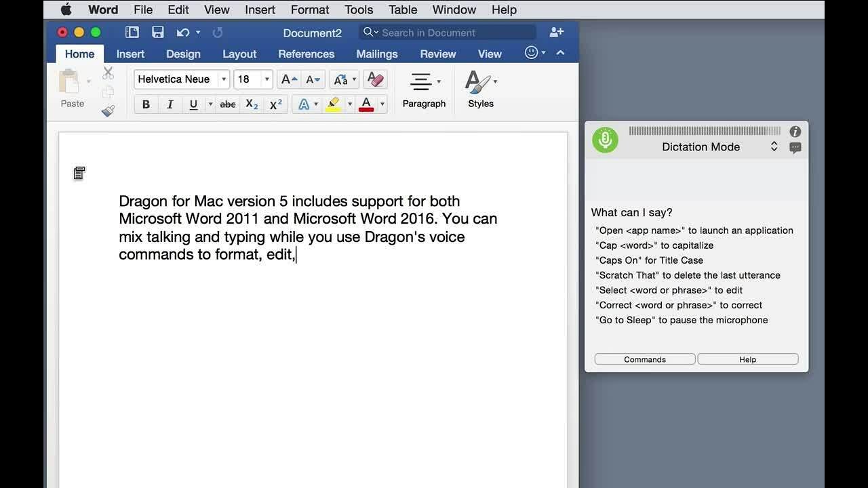Click the smiley feedback icon

[532, 53]
